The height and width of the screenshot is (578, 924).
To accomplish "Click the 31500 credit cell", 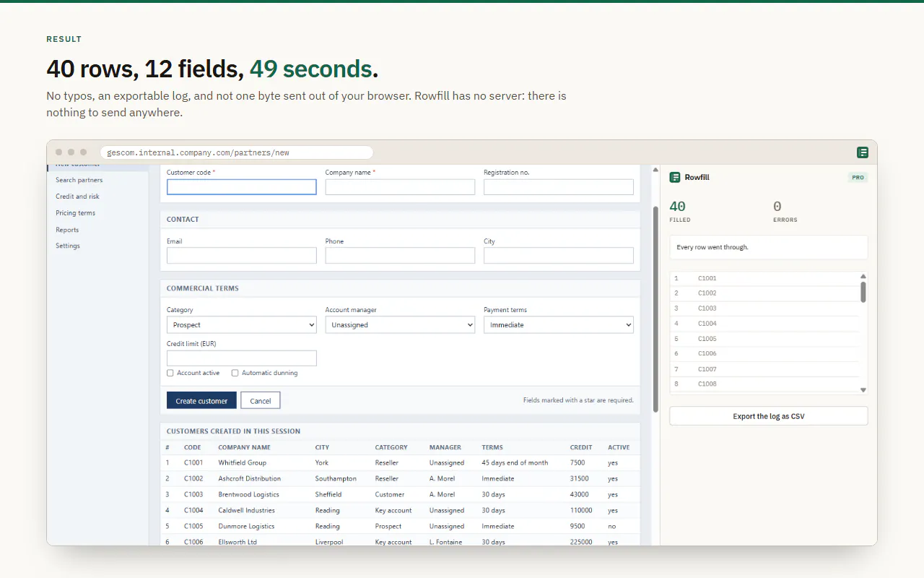I will tap(579, 478).
